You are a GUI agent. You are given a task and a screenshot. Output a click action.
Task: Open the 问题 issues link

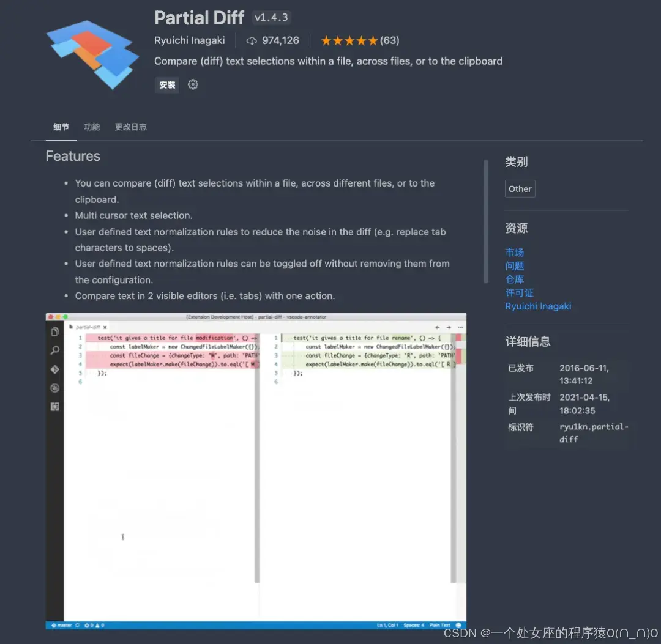(514, 266)
